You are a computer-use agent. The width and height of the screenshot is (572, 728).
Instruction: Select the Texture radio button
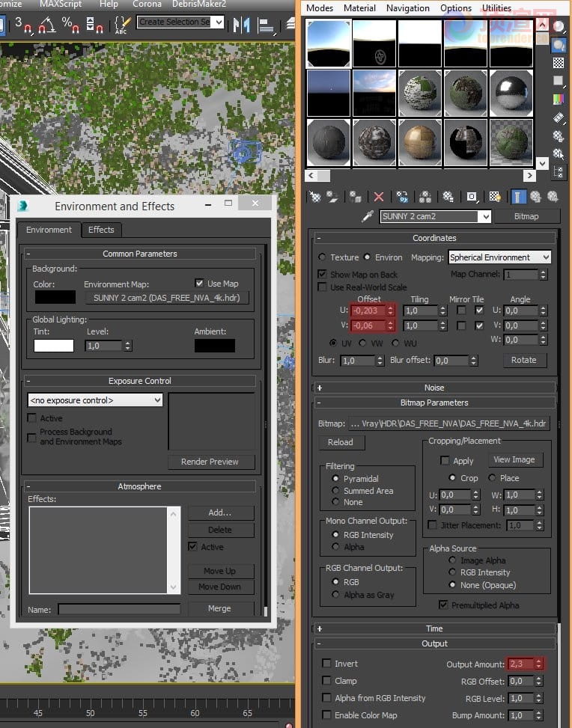322,257
